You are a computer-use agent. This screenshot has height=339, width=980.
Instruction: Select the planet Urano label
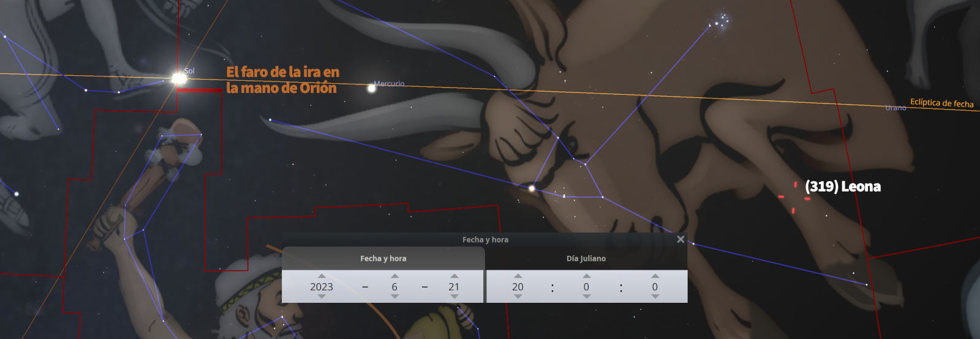click(895, 108)
